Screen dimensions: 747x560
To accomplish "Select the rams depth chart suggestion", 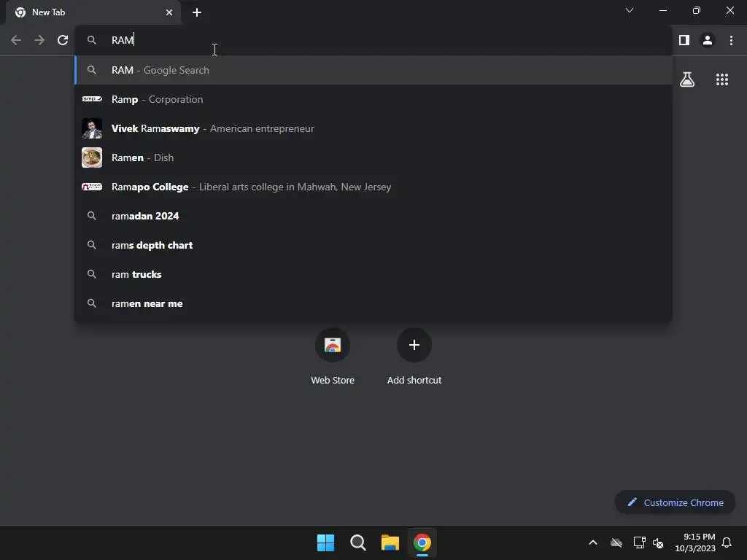I will (x=373, y=245).
